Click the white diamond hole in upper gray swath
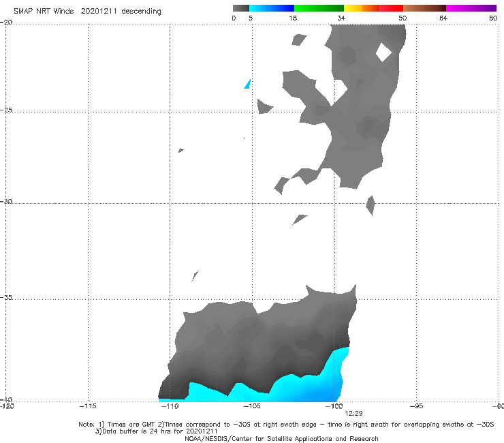The image size is (504, 443). coord(383,52)
